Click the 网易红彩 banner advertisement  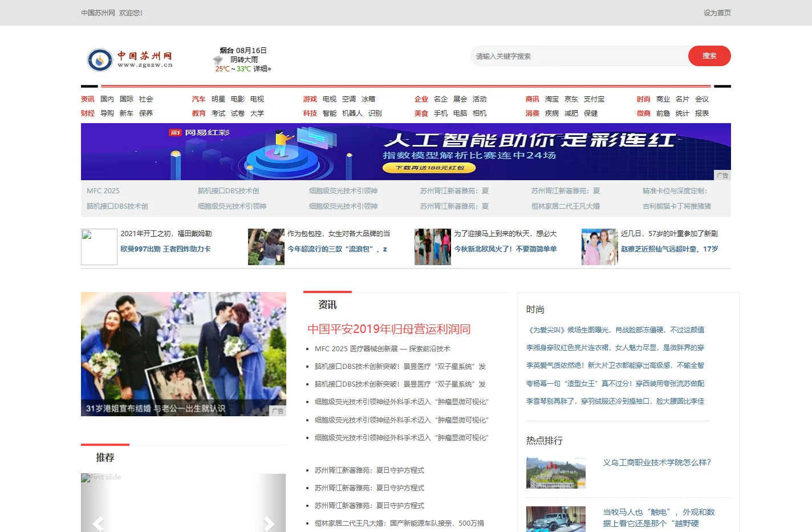pyautogui.click(x=406, y=152)
